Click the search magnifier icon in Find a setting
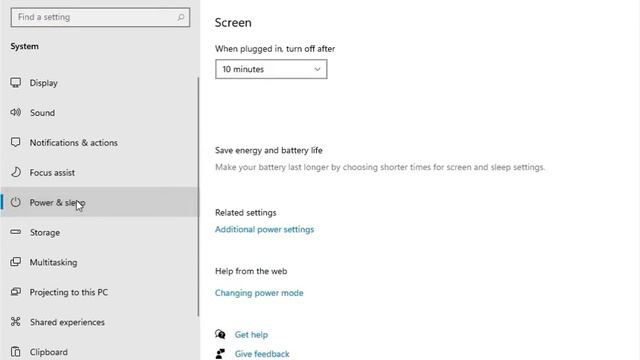Viewport: 640px width, 360px height. point(180,17)
